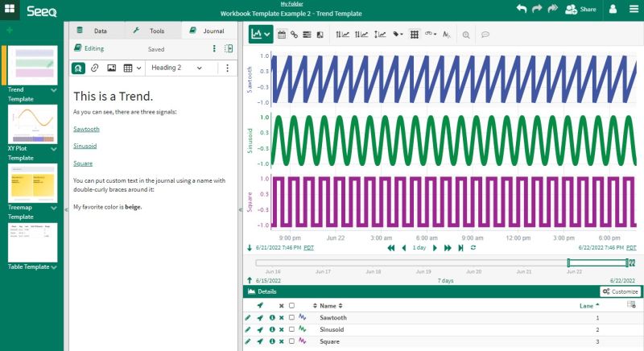Open the Sawtooth journal link
Screen dimensions: 644x351
[86, 129]
